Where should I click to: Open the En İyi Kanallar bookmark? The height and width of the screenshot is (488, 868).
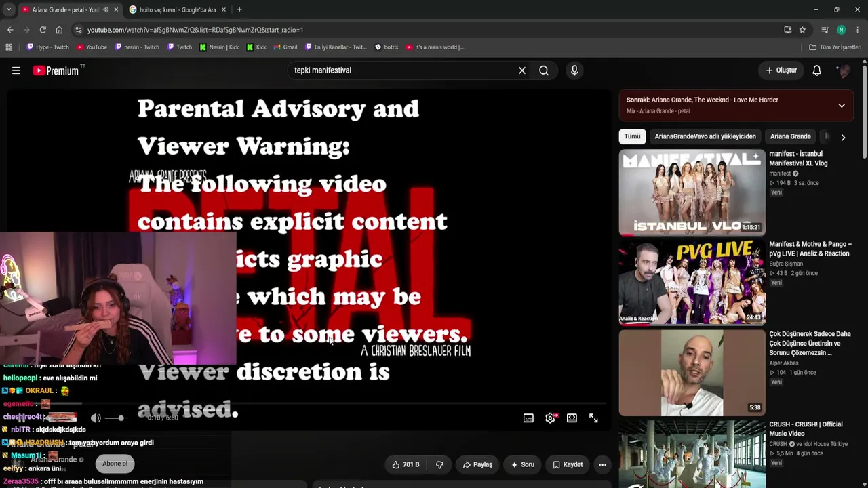coord(336,47)
